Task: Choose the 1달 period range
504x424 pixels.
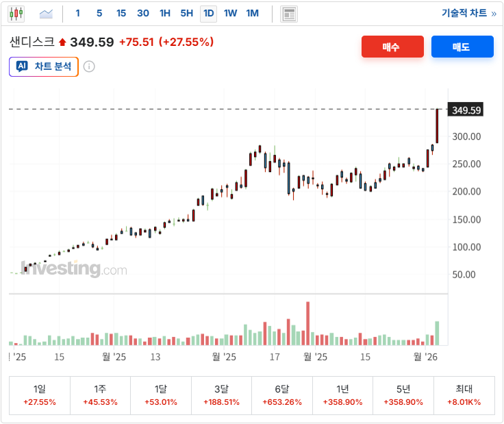Action: pyautogui.click(x=161, y=395)
